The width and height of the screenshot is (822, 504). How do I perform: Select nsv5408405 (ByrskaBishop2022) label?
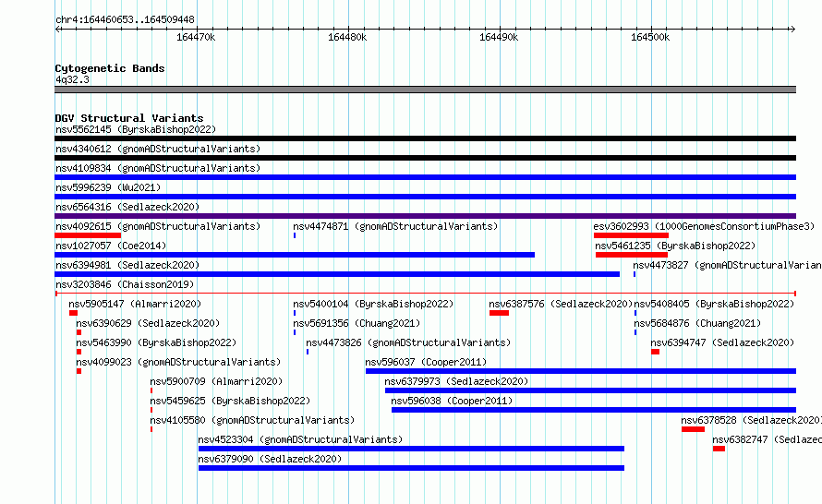[714, 304]
